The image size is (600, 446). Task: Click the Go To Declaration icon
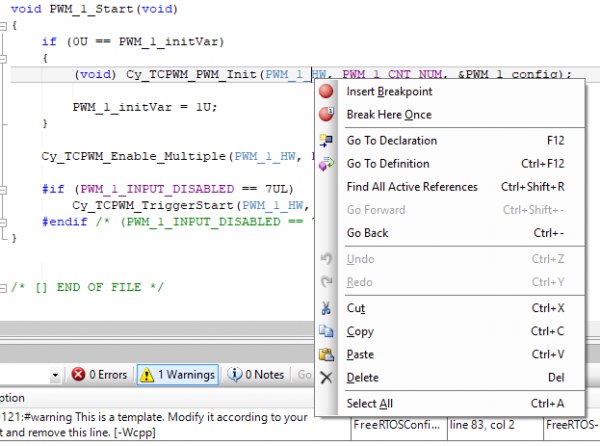point(326,141)
